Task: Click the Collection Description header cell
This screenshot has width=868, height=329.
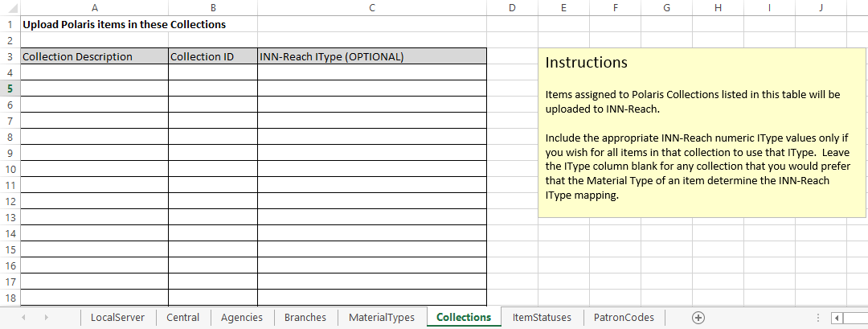Action: [x=94, y=56]
